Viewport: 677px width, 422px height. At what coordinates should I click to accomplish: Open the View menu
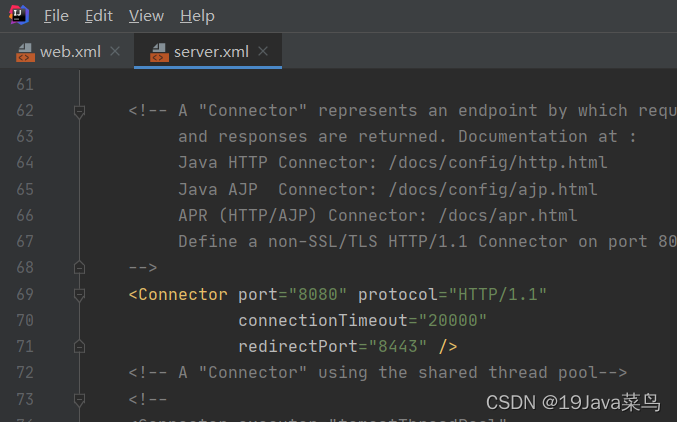pos(146,16)
